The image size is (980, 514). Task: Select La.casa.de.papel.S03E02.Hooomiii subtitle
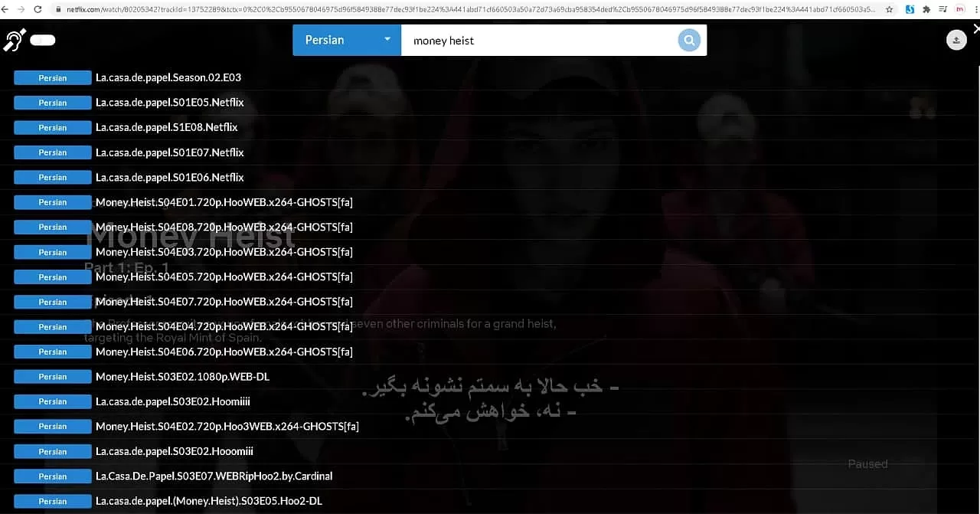click(x=175, y=451)
